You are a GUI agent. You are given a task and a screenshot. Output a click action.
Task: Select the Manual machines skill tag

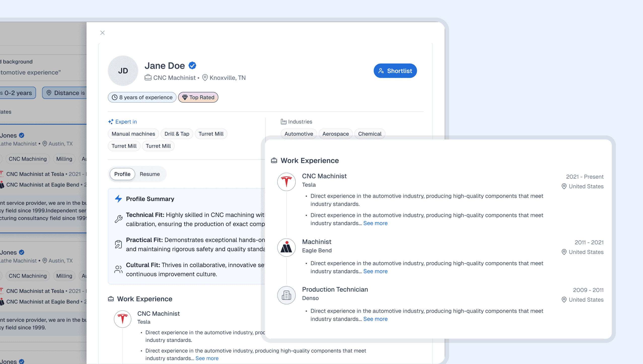click(133, 134)
